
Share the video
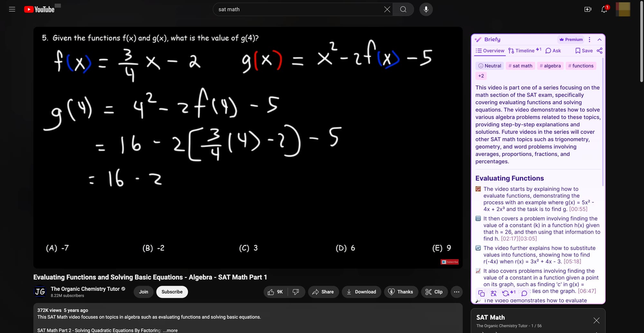pos(323,292)
